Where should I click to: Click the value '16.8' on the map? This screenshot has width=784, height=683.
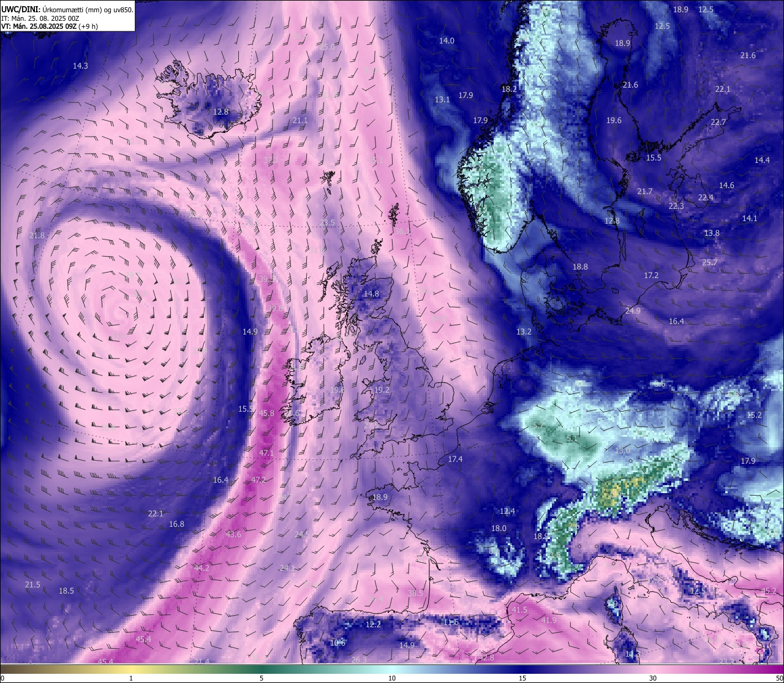click(176, 524)
